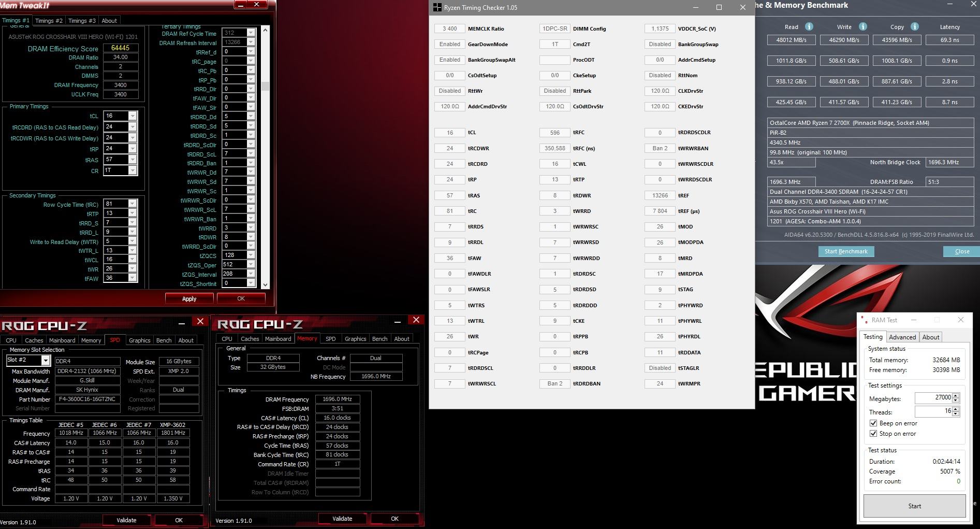The width and height of the screenshot is (980, 529).
Task: Open Caches tab in right CPU-Z window
Action: 250,339
